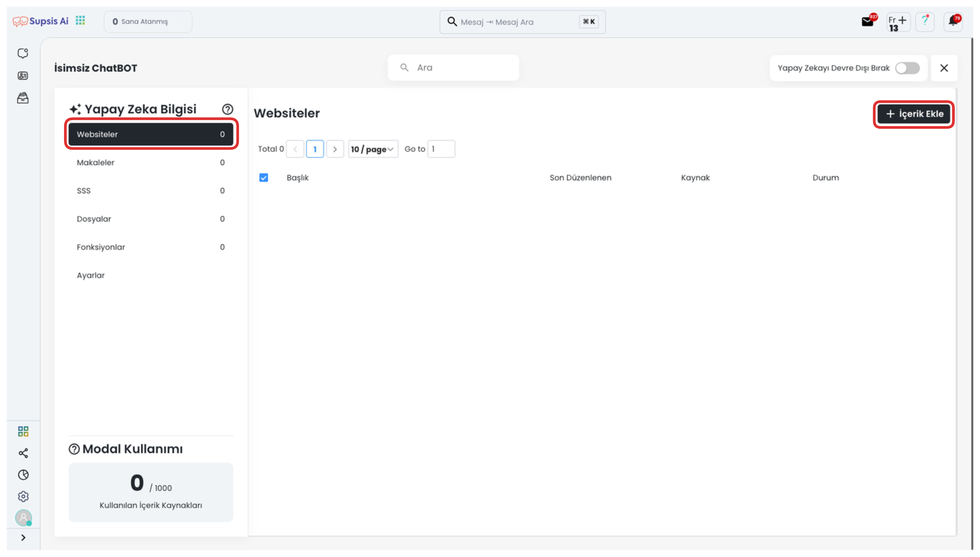This screenshot has height=557, width=980.
Task: Expand the left sidebar with chevron
Action: pos(23,538)
